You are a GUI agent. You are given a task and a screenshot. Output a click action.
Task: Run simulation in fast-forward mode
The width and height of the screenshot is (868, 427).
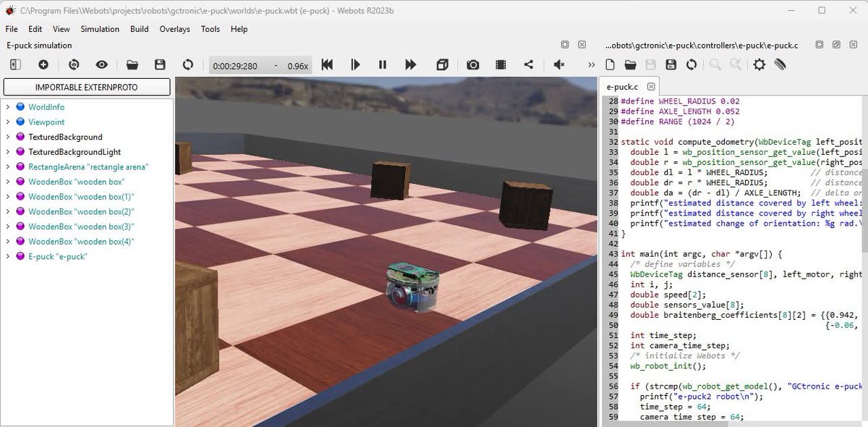tap(411, 64)
